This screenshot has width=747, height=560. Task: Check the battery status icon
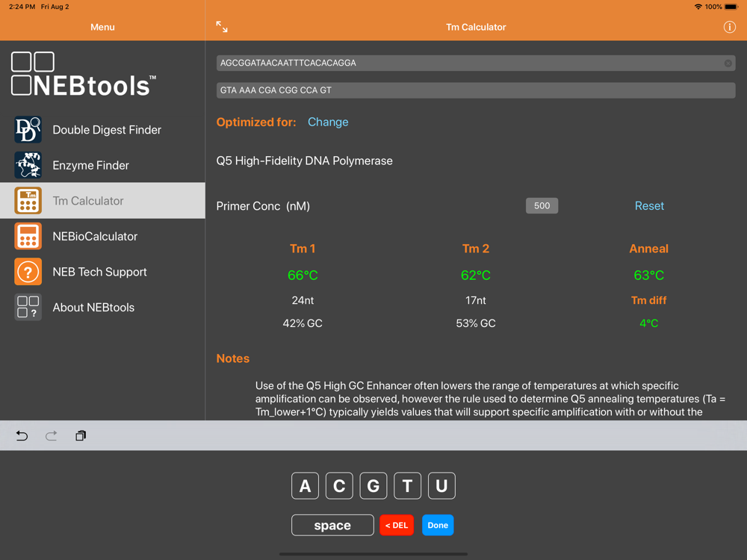pos(731,7)
